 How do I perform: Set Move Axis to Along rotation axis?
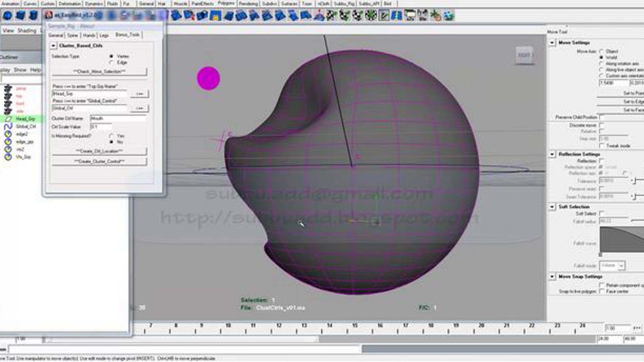point(601,64)
